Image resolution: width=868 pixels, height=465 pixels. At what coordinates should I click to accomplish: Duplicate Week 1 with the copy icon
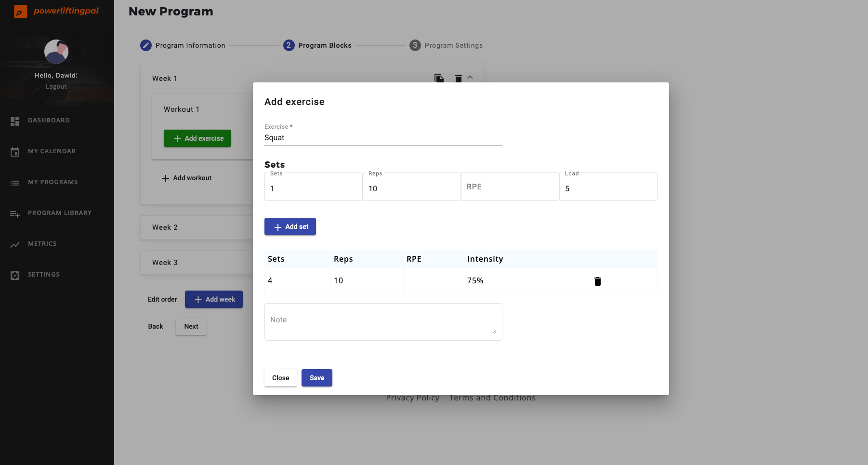439,78
